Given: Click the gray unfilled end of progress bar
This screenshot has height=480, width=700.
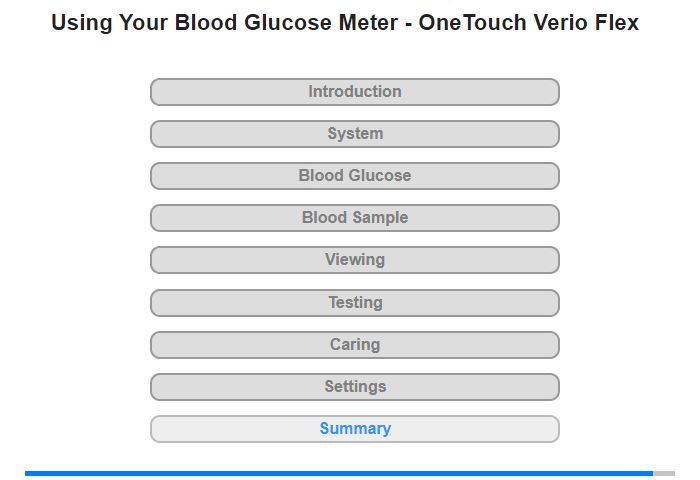Looking at the screenshot, I should [x=664, y=473].
